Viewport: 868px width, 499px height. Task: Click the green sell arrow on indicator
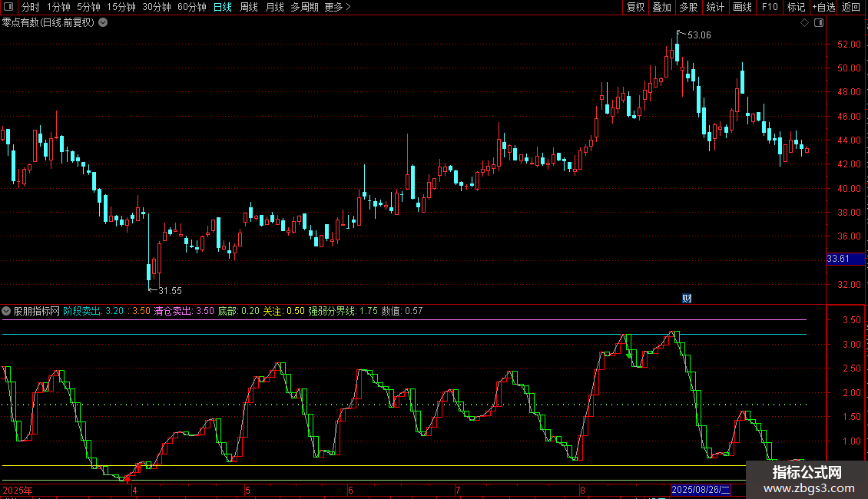click(629, 355)
